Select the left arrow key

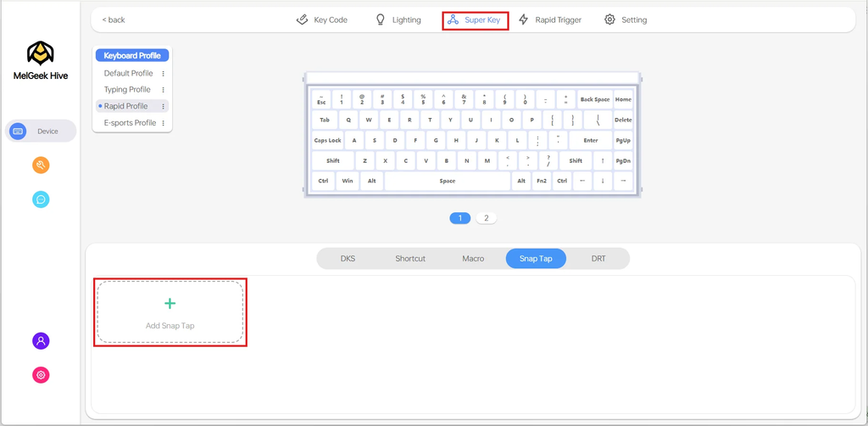point(582,181)
